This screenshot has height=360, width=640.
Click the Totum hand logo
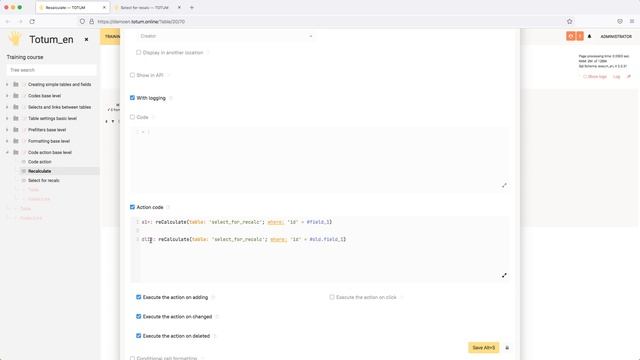pyautogui.click(x=15, y=39)
